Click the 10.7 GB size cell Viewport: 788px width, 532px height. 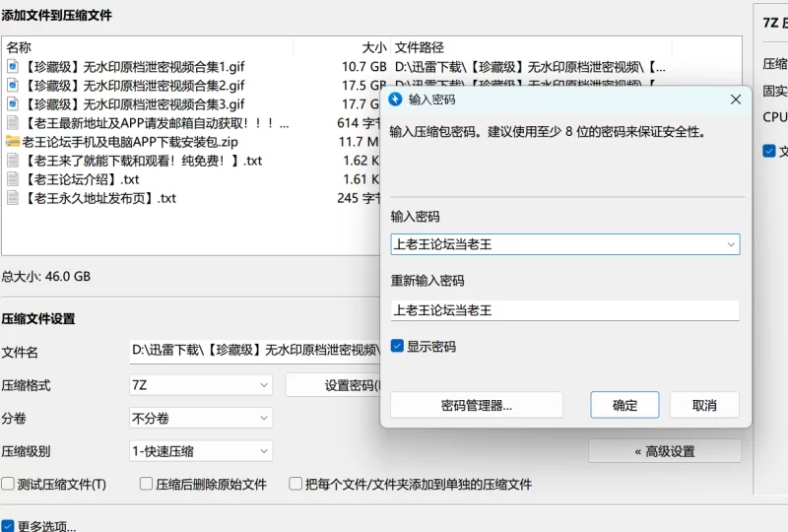(x=364, y=66)
